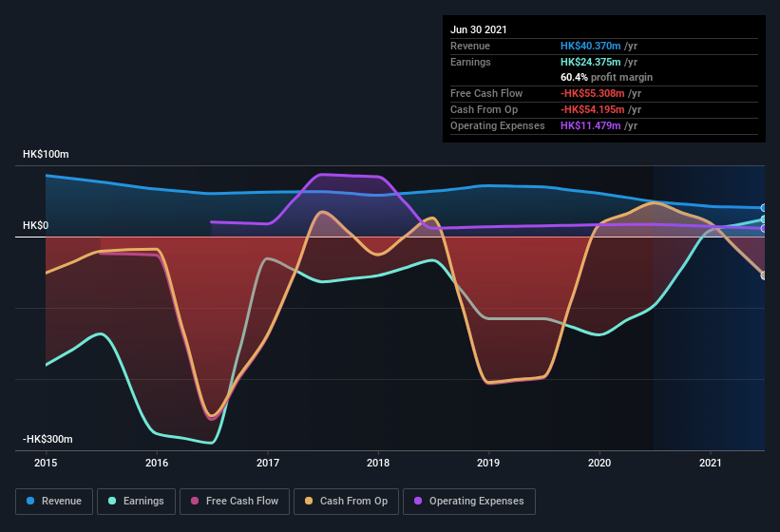Click the -HK$54.195m cash from op value

pos(593,109)
